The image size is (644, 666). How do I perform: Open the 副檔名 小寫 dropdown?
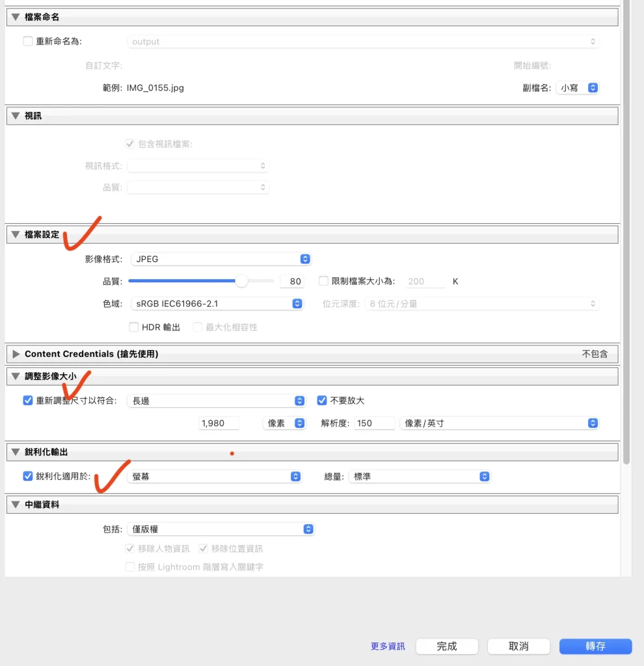point(577,88)
